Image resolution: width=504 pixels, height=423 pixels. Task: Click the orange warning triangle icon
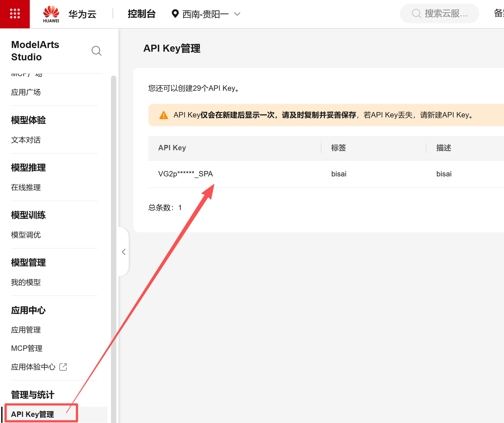coord(164,115)
